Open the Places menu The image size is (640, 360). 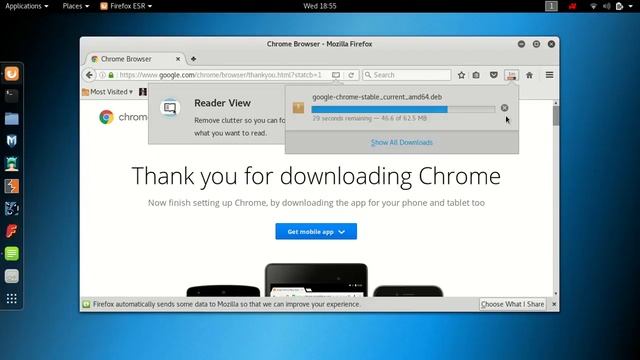click(x=76, y=6)
